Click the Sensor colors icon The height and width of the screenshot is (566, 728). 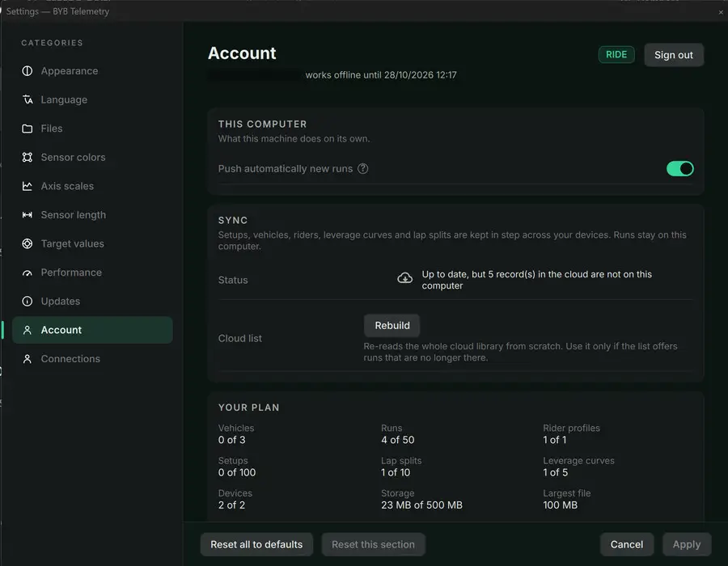tap(28, 158)
